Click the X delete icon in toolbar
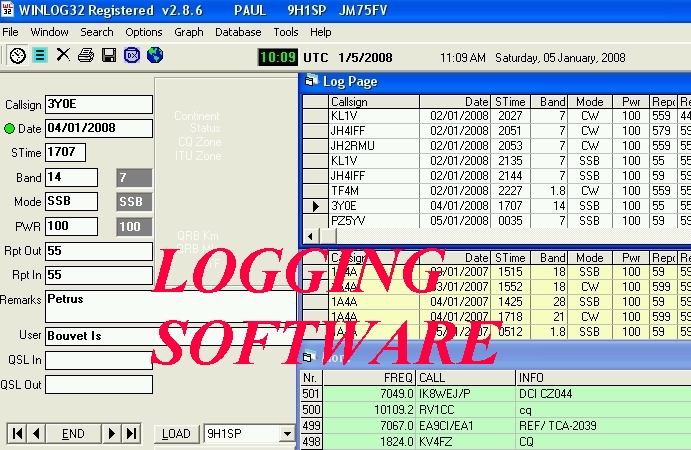 tap(63, 55)
